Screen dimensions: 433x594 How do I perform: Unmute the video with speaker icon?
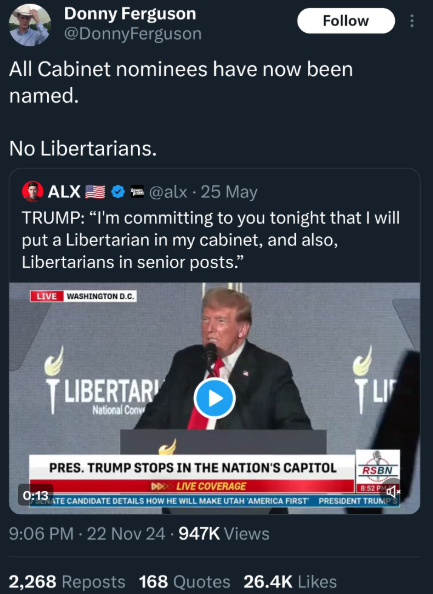(x=392, y=492)
